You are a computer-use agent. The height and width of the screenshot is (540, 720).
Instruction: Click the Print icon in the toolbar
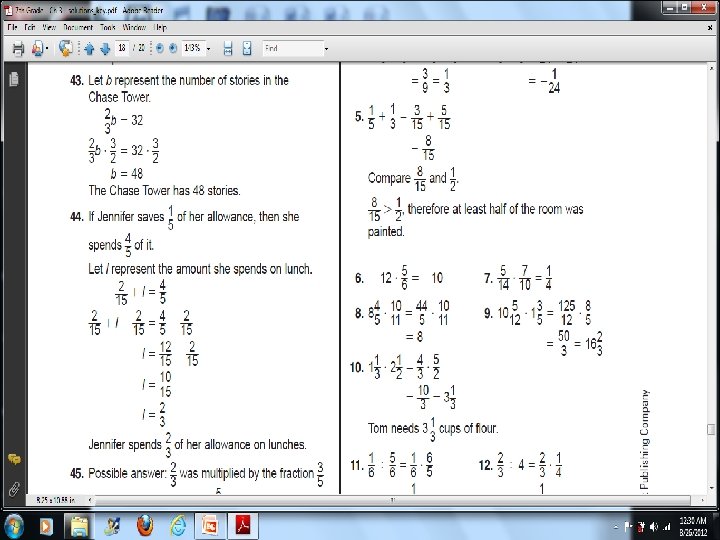pyautogui.click(x=18, y=48)
